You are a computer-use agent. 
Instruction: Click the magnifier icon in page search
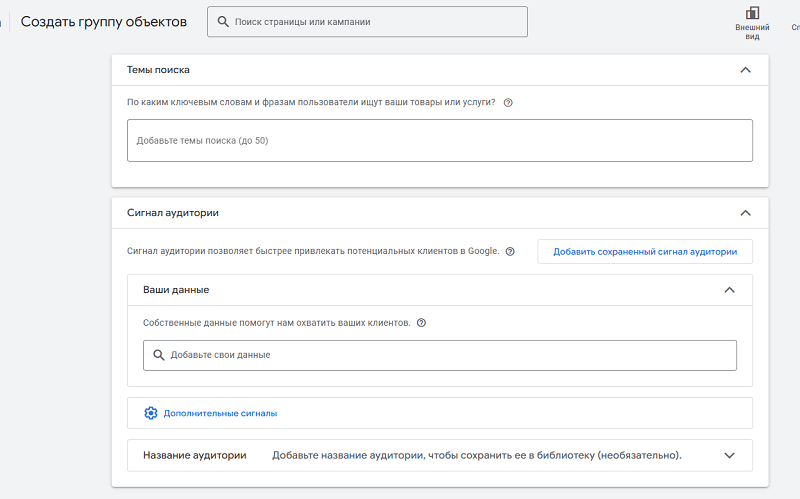[223, 21]
